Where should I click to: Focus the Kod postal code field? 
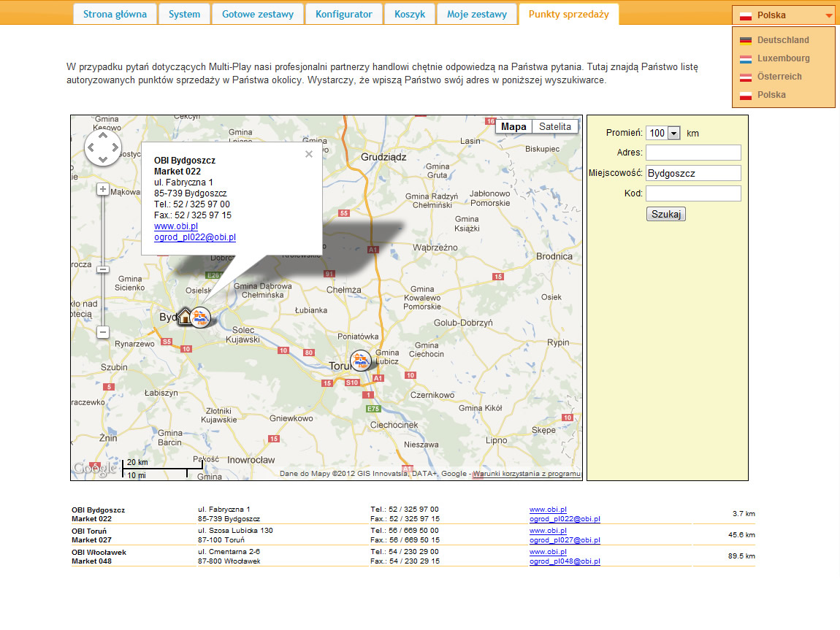693,193
